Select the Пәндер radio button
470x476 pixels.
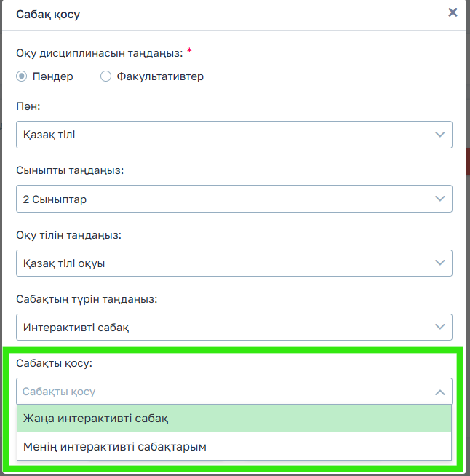(x=22, y=76)
